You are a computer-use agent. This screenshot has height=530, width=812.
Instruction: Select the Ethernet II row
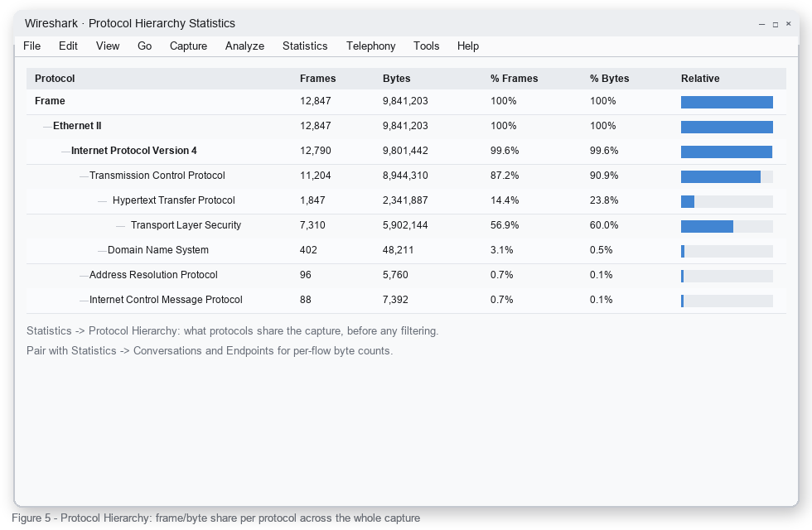tap(406, 127)
